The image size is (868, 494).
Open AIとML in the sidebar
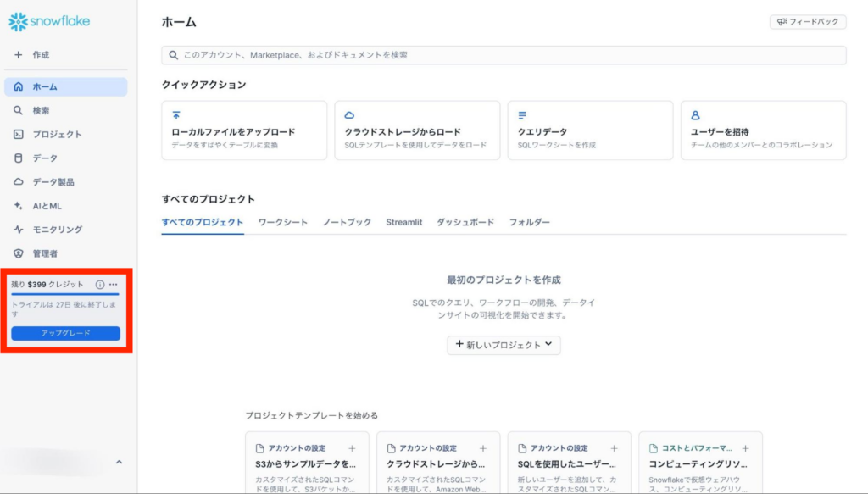[x=47, y=206]
